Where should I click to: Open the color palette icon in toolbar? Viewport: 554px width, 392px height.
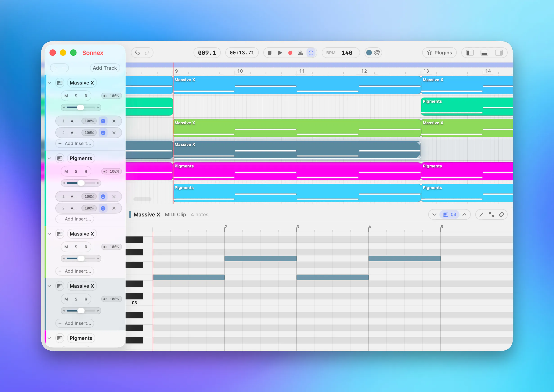pyautogui.click(x=377, y=53)
